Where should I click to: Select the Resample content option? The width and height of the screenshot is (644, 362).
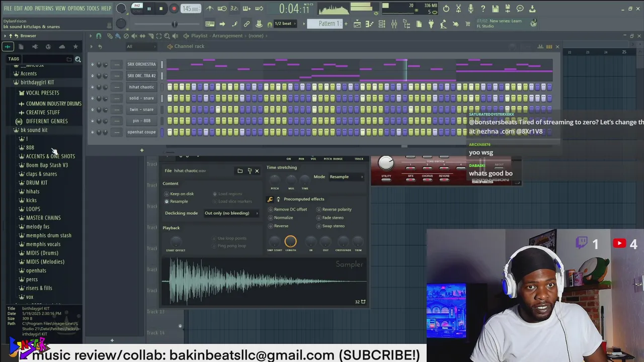click(176, 201)
